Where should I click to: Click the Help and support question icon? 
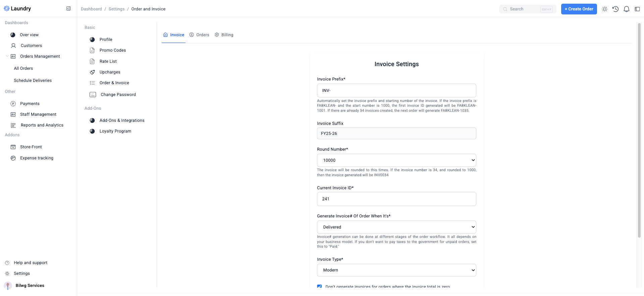click(x=7, y=263)
